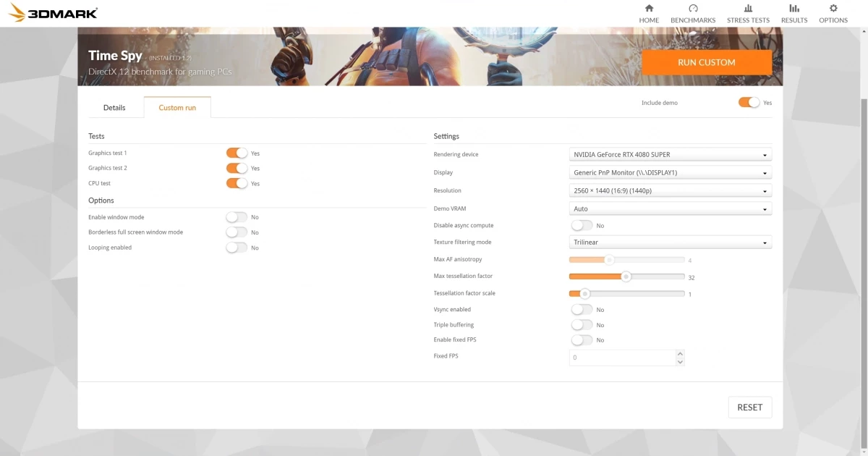Switch off Include demo toggle
Screen dimensions: 868x456
tap(749, 103)
